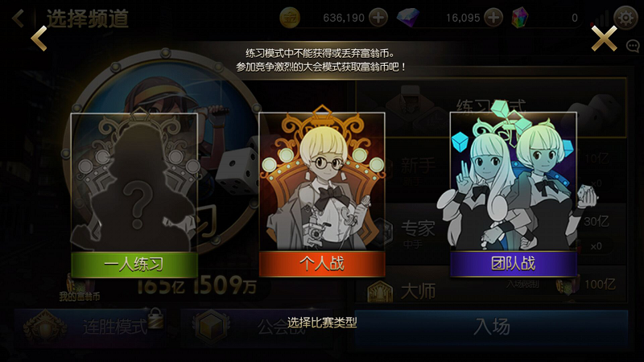Image resolution: width=644 pixels, height=362 pixels.
Task: Pick the 团队战 team battle card
Action: tap(514, 195)
